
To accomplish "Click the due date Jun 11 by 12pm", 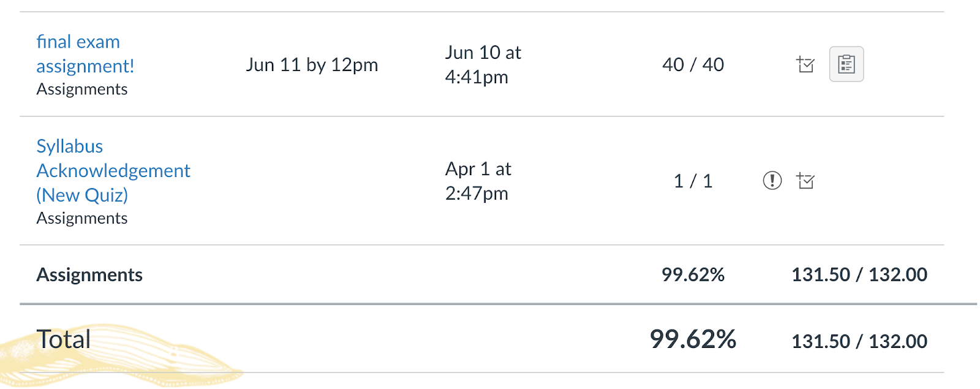I will coord(312,65).
